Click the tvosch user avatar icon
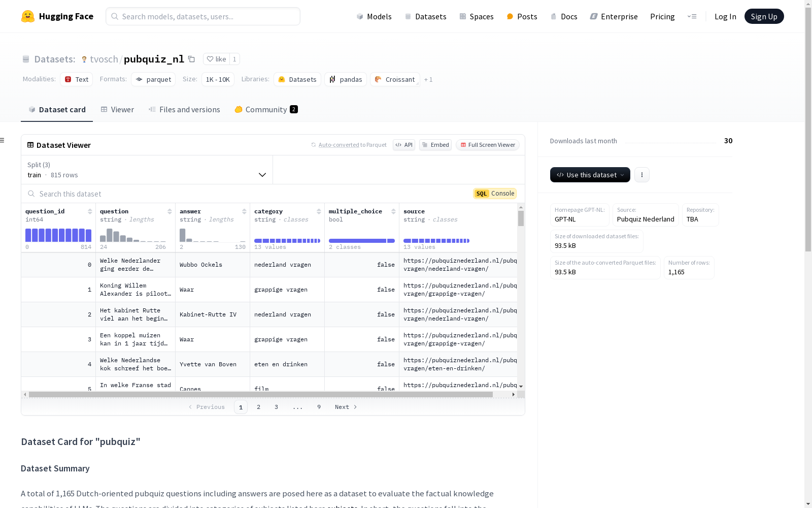Viewport: 812px width, 508px height. [x=84, y=59]
